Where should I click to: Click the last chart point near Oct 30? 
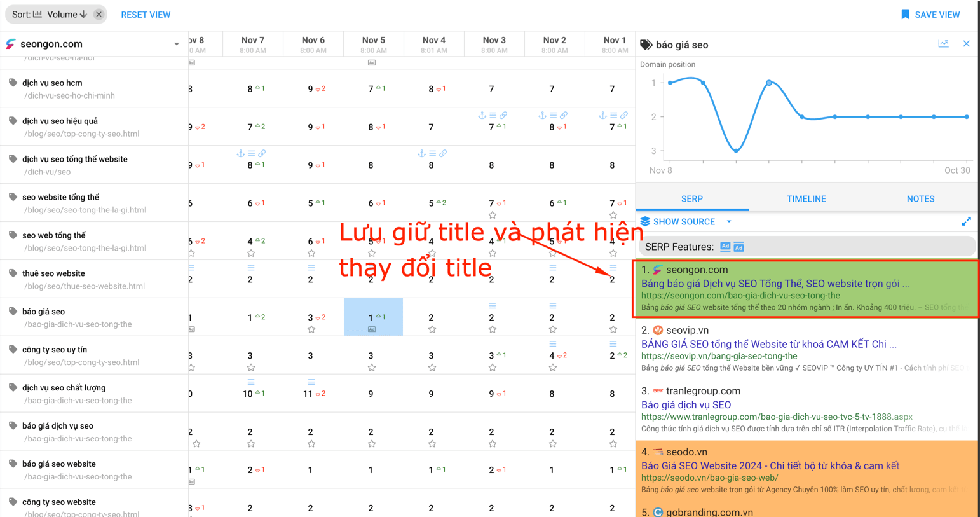(967, 117)
